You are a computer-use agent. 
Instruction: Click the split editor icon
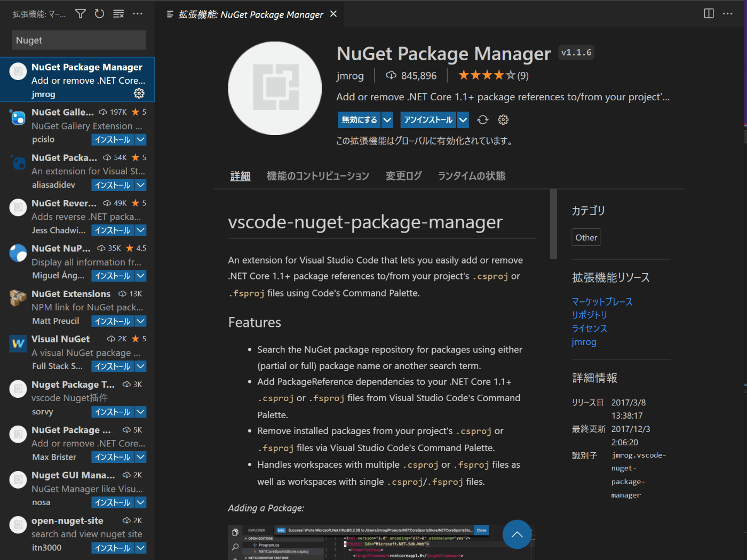coord(709,13)
